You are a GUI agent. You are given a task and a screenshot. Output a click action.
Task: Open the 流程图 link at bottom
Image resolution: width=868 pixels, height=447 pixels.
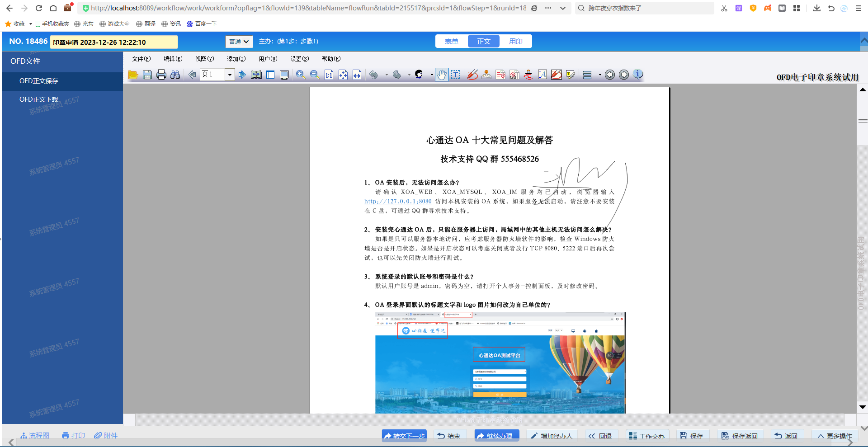click(x=35, y=436)
